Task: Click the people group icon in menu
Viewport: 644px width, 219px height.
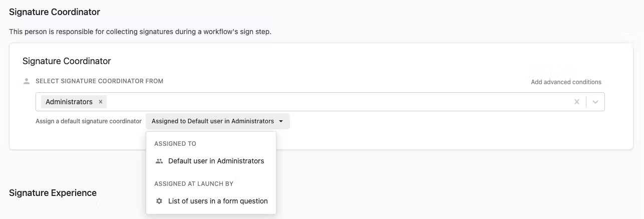Action: (x=159, y=161)
